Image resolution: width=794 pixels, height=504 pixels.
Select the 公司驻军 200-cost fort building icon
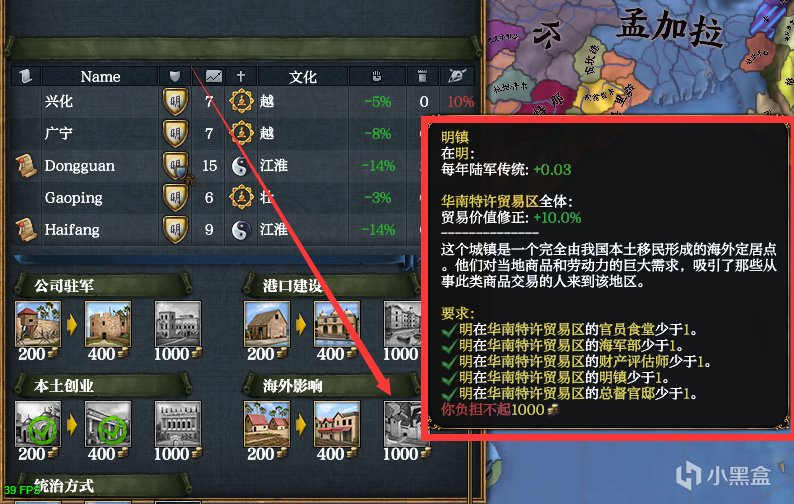click(38, 325)
